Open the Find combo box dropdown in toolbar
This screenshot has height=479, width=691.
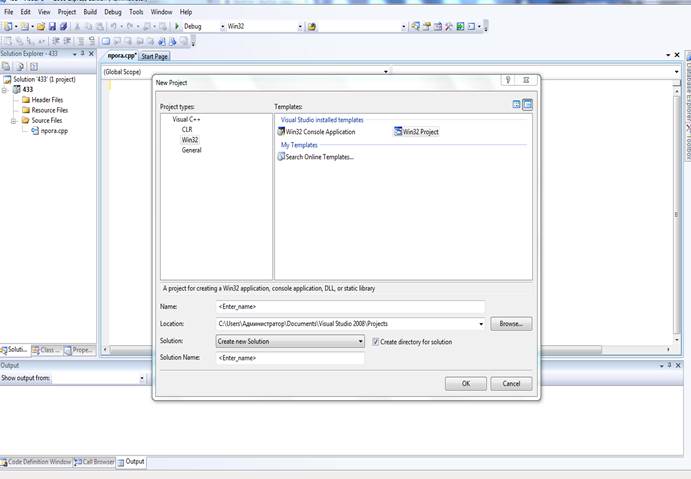pyautogui.click(x=403, y=27)
